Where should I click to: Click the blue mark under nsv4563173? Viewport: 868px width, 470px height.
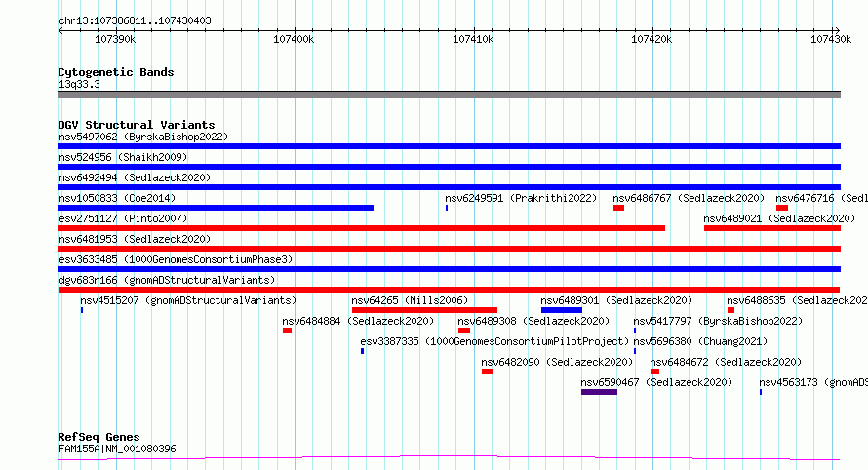(x=761, y=392)
